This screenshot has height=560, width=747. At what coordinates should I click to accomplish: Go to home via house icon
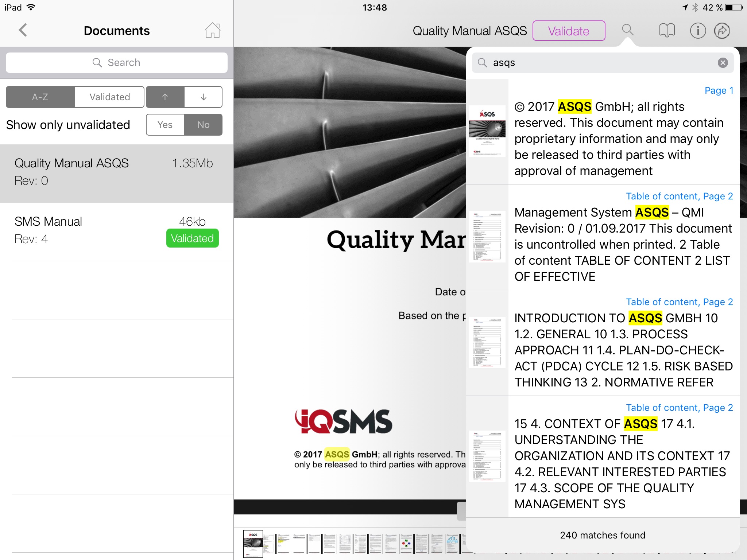click(x=212, y=30)
